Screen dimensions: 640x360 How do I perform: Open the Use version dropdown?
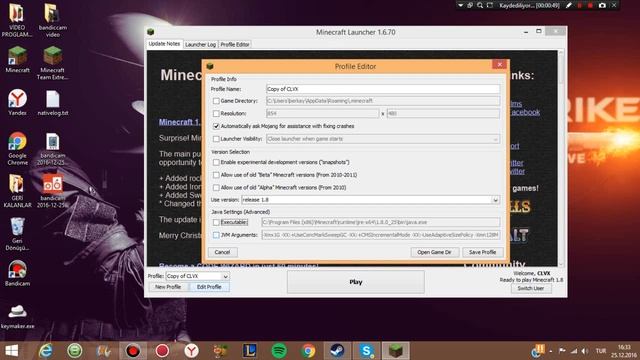pos(496,200)
